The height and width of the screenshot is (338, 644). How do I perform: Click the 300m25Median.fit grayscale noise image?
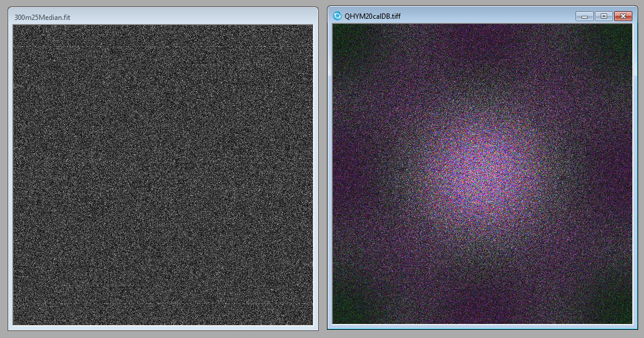point(163,175)
